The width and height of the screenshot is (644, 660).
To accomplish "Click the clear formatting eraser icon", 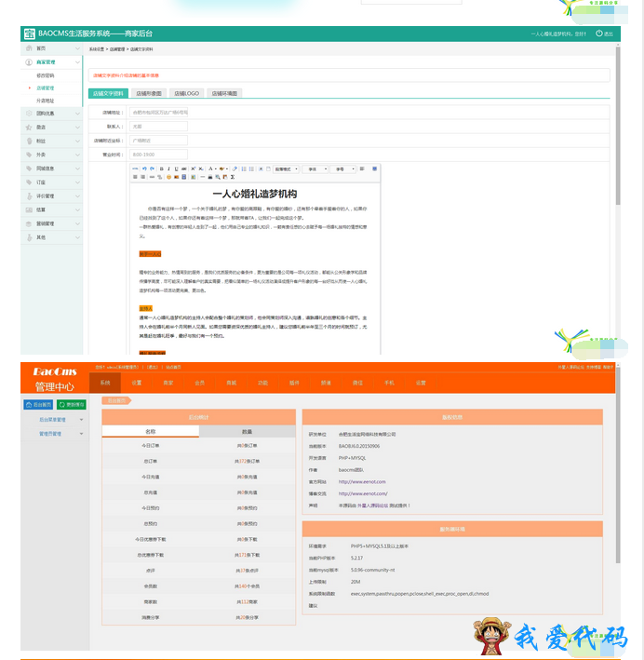I will pos(235,168).
